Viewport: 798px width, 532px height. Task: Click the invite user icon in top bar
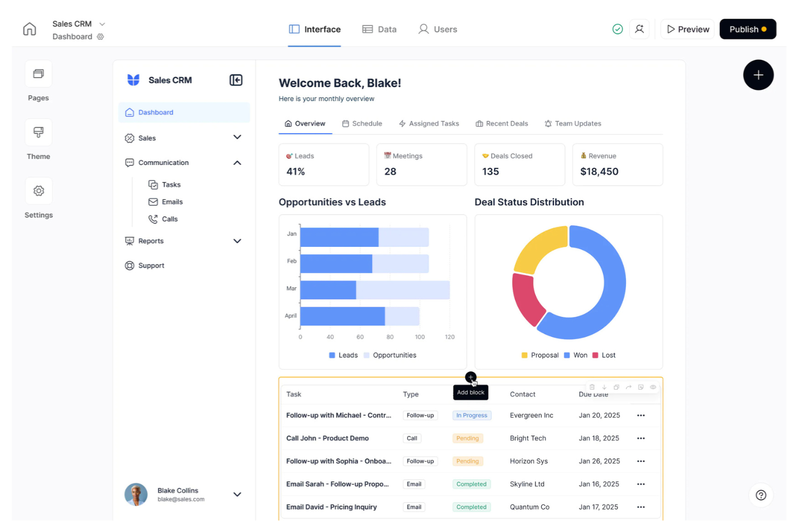[639, 29]
